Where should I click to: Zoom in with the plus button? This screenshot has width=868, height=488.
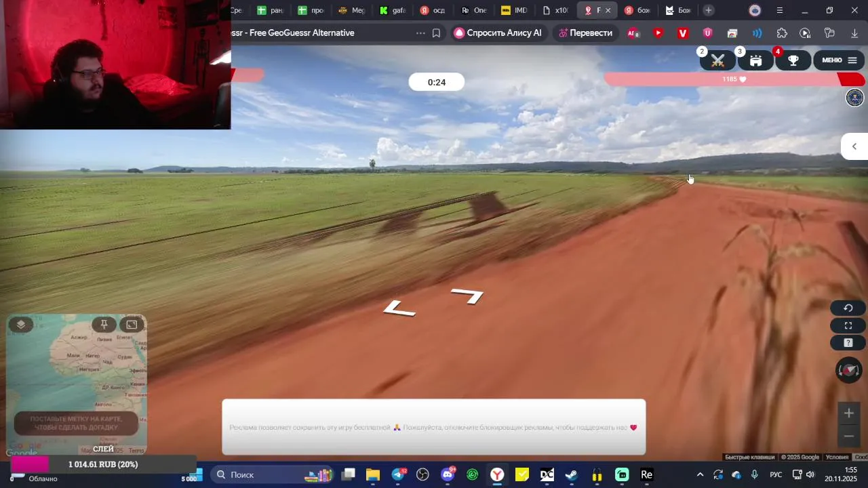(x=848, y=413)
